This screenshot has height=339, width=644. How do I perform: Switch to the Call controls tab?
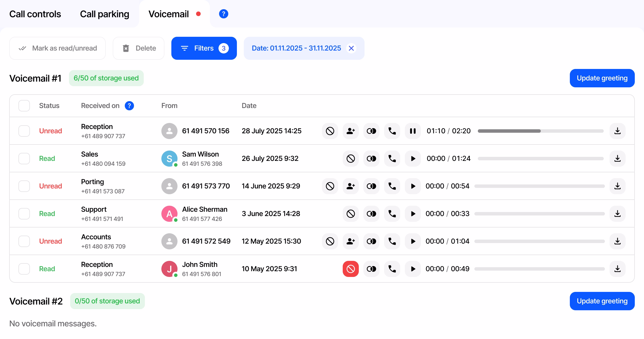click(x=35, y=14)
